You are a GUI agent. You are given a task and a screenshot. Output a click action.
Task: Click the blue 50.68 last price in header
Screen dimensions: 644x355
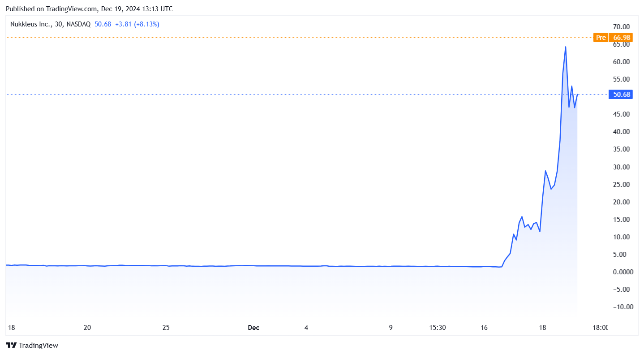pos(103,24)
